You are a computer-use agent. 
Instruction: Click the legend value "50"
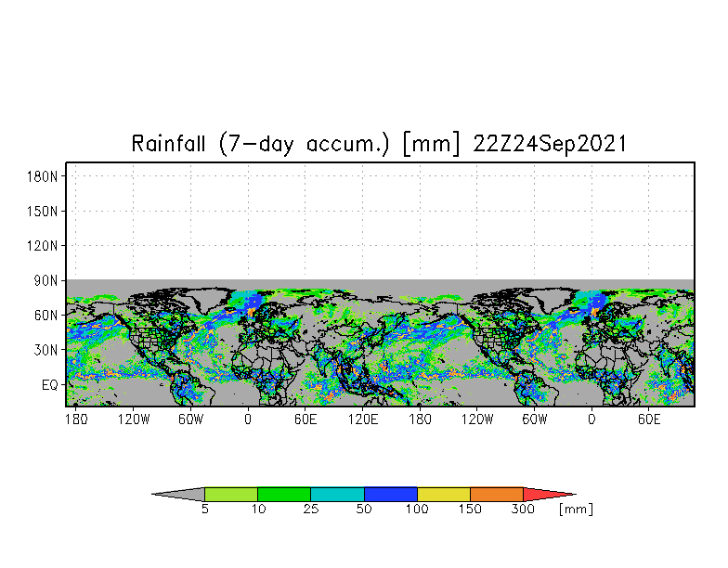[x=364, y=509]
